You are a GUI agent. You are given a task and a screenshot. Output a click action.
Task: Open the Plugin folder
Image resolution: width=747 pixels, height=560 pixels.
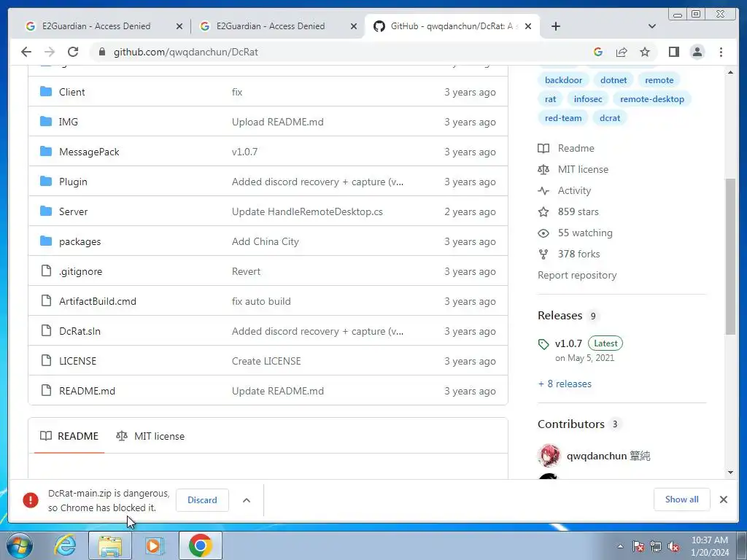point(73,182)
